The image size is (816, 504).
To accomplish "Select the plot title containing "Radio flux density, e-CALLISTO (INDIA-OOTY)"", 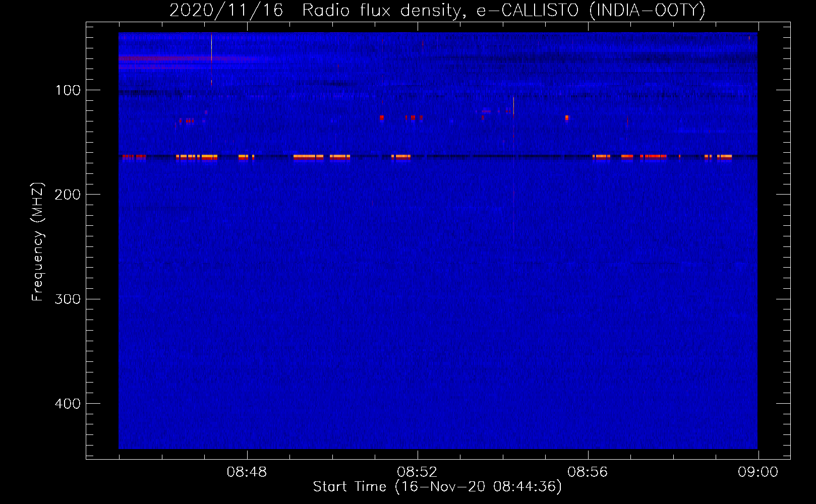I will [437, 11].
